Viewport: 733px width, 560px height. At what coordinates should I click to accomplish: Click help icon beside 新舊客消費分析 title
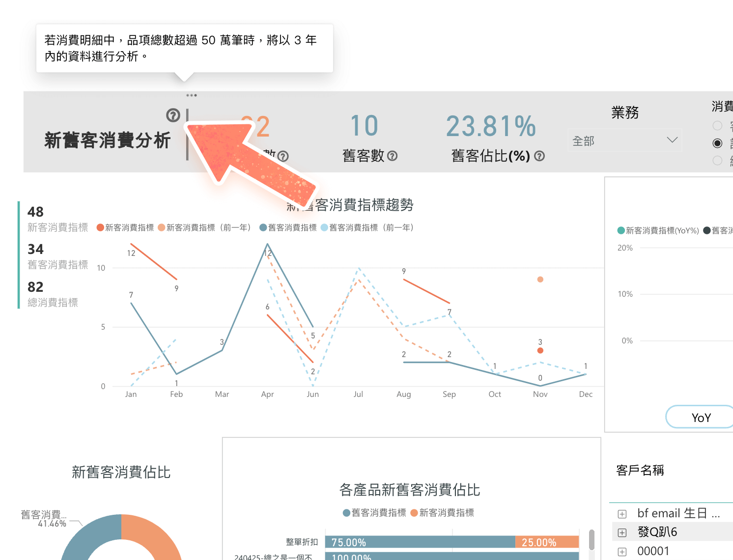173,115
